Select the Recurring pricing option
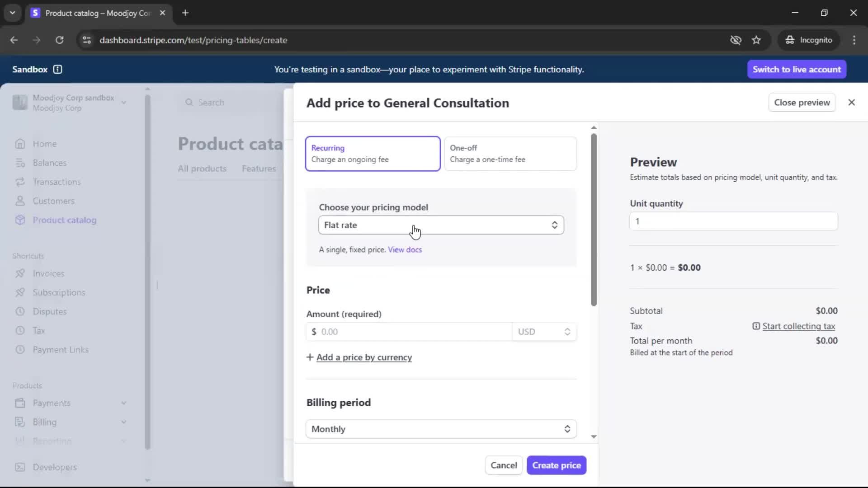868x488 pixels. pos(373,154)
